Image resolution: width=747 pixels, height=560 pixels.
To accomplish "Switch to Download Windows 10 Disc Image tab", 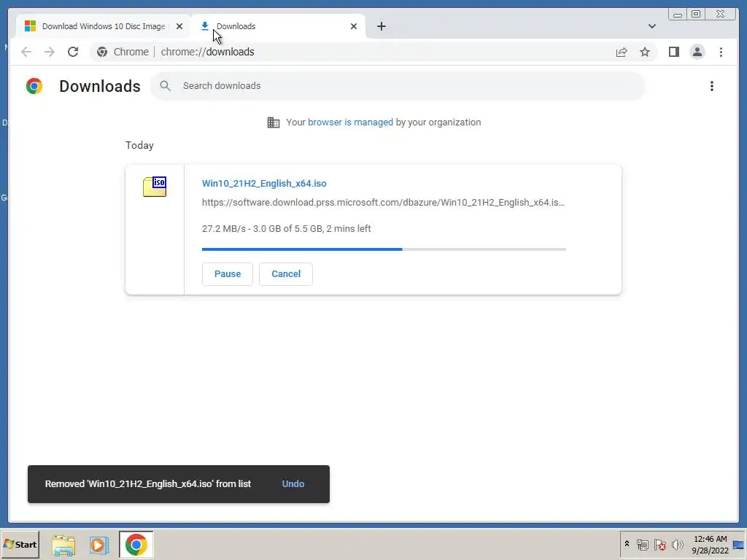I will [104, 26].
